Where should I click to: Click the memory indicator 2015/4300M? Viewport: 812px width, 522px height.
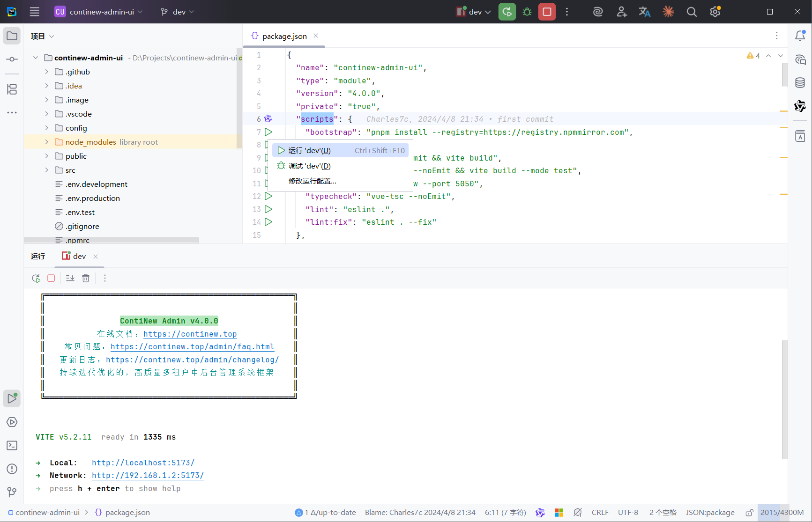tap(782, 513)
